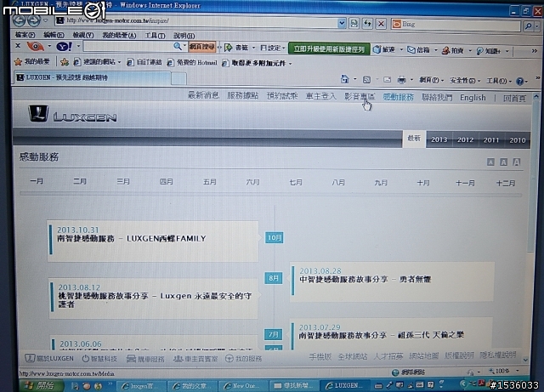Select the 2010 year tab

click(518, 140)
